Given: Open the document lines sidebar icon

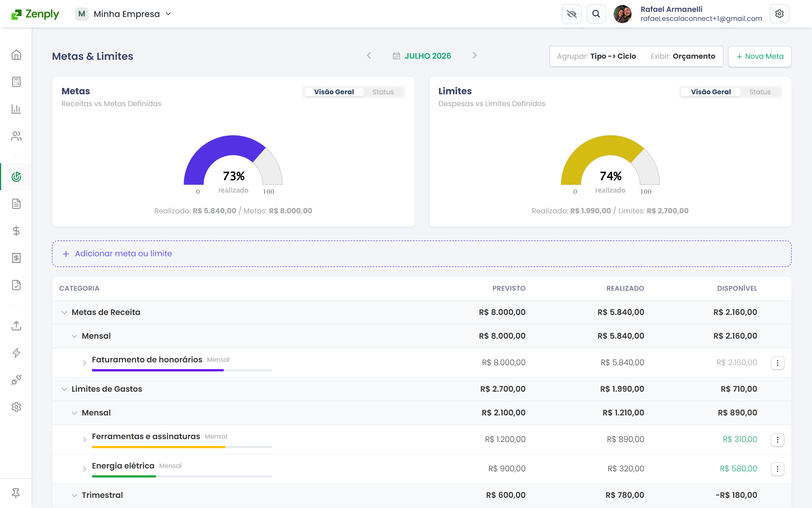Looking at the screenshot, I should tap(16, 203).
